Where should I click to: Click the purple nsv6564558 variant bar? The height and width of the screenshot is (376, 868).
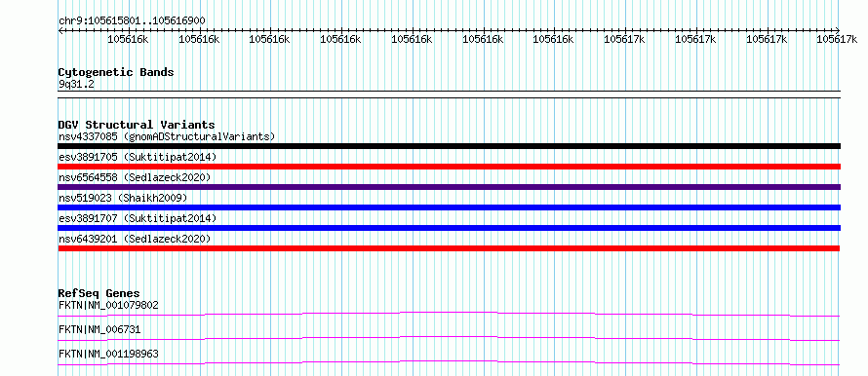coord(449,187)
